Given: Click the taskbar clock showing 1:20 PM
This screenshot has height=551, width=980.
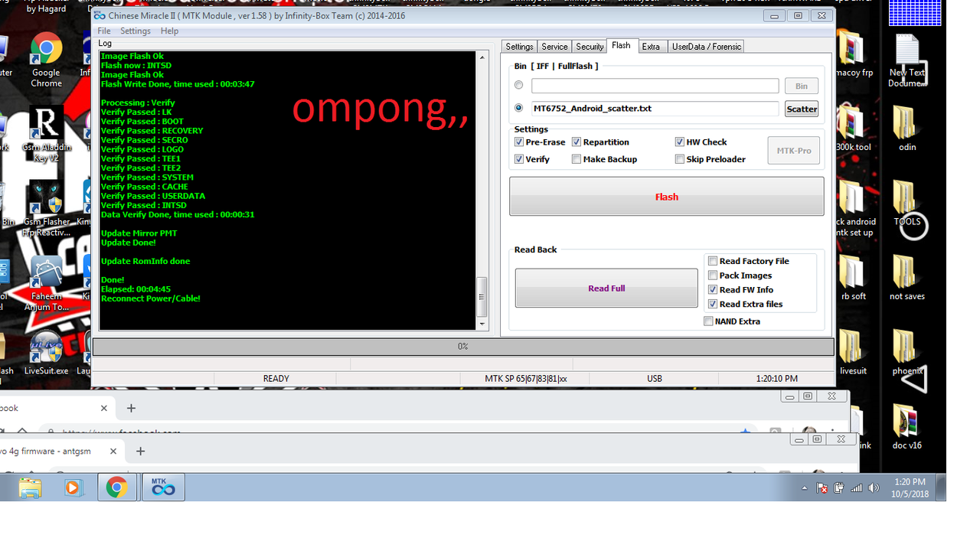Looking at the screenshot, I should (910, 487).
